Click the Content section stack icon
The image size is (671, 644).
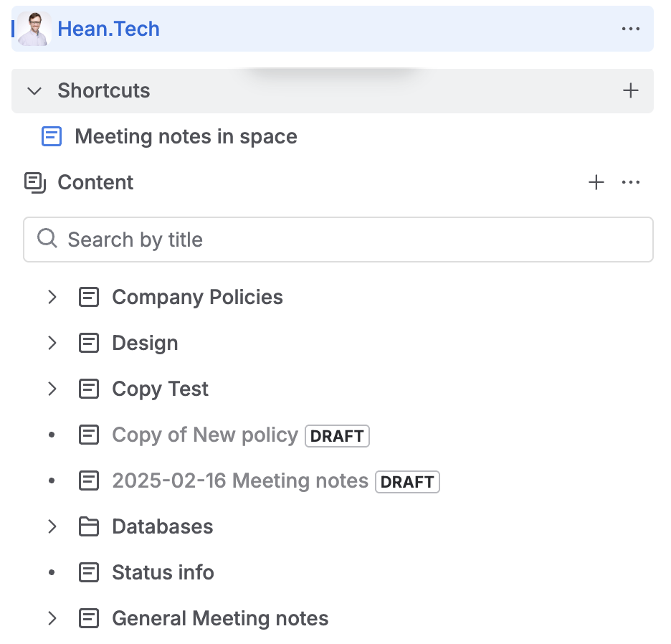[34, 182]
